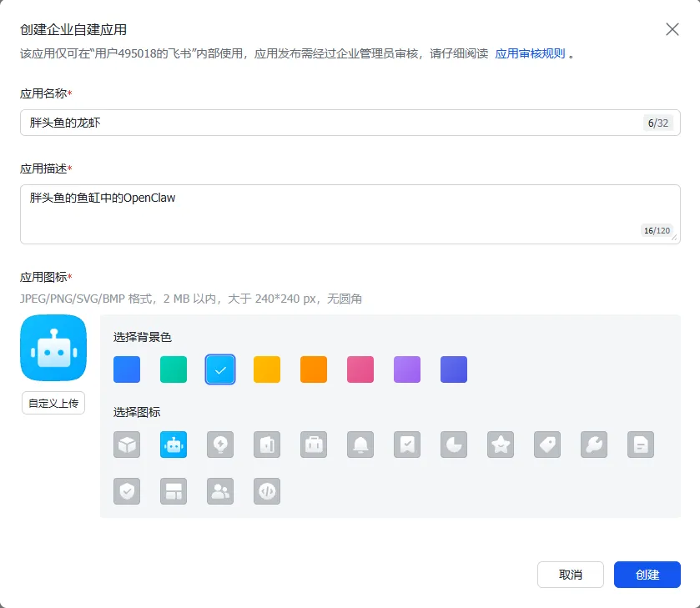
Task: Select the shield checkmark app icon
Action: pos(127,491)
